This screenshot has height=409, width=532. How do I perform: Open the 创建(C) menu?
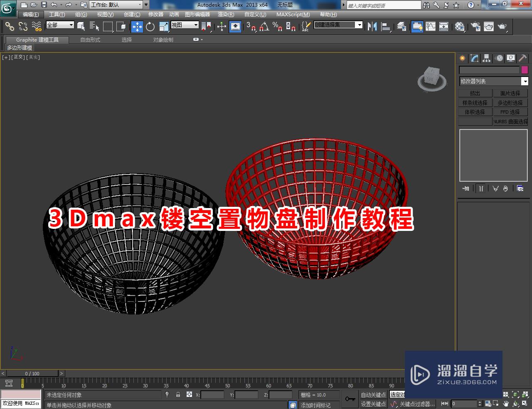[x=132, y=14]
